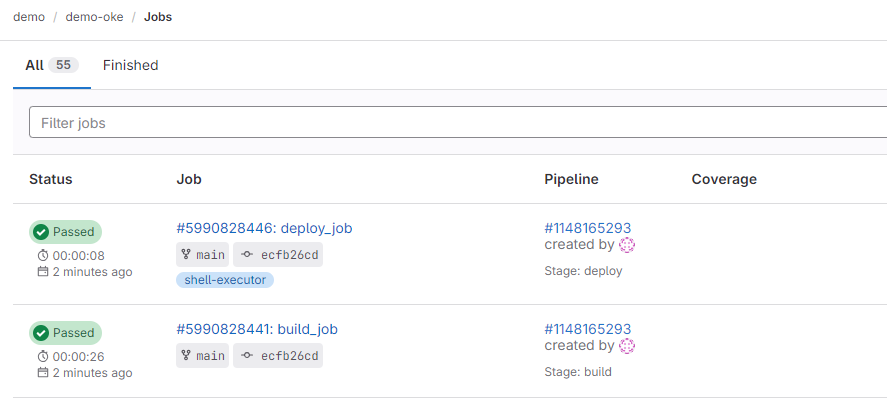This screenshot has width=887, height=404.
Task: Switch to the Finished tab
Action: [x=130, y=65]
